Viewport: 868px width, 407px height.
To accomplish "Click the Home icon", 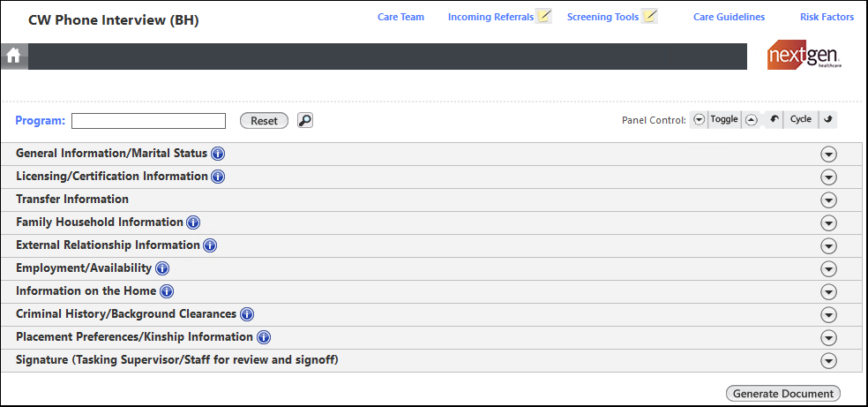I will (13, 57).
